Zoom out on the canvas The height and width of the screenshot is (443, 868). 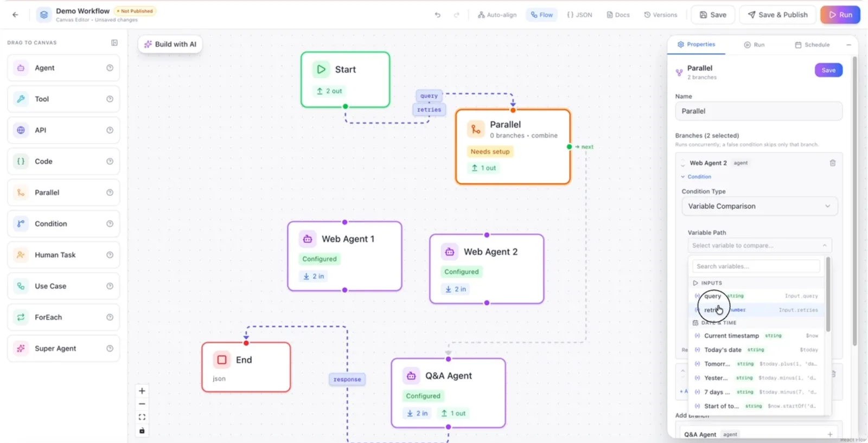[x=142, y=404]
